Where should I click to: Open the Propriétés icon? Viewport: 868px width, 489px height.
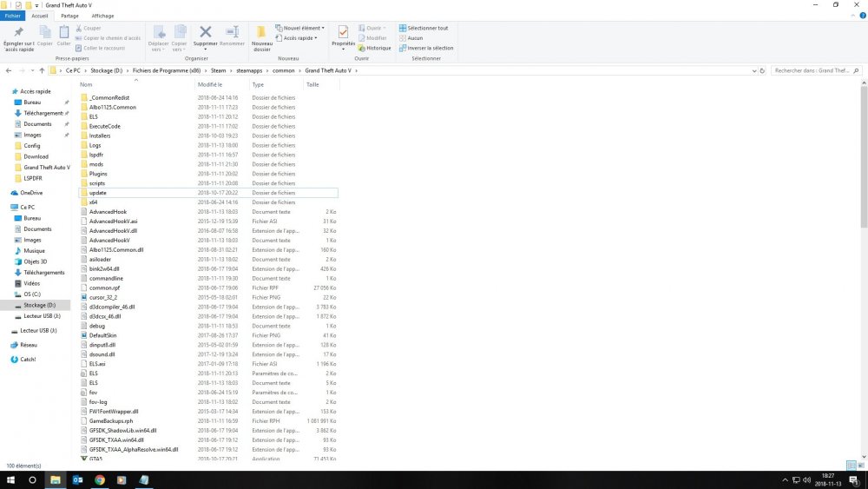click(x=343, y=32)
